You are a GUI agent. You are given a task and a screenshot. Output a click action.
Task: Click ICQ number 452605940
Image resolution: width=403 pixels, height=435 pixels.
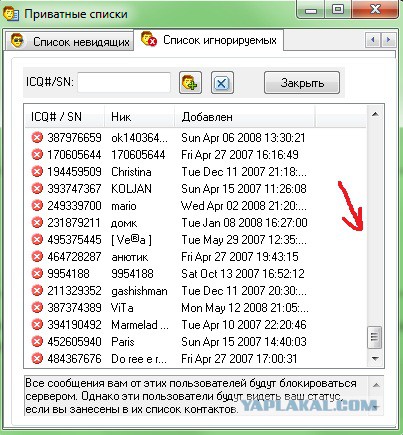click(74, 342)
